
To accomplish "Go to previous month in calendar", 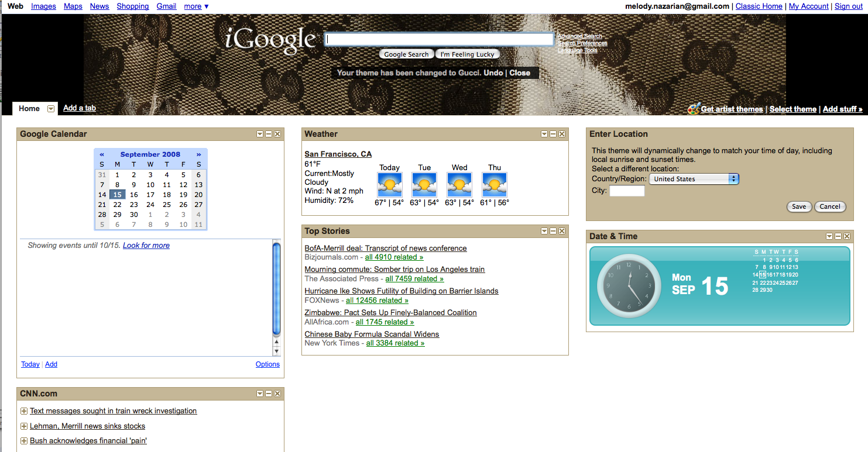I will coord(102,154).
